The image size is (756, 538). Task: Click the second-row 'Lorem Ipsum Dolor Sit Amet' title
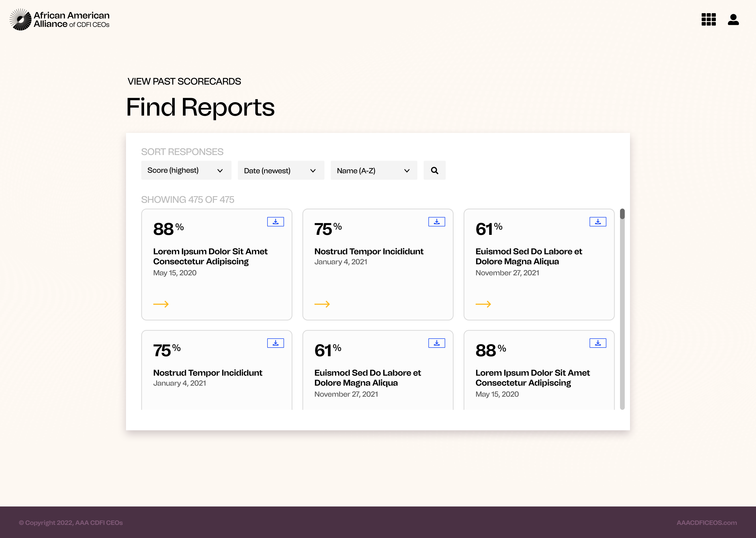click(533, 378)
